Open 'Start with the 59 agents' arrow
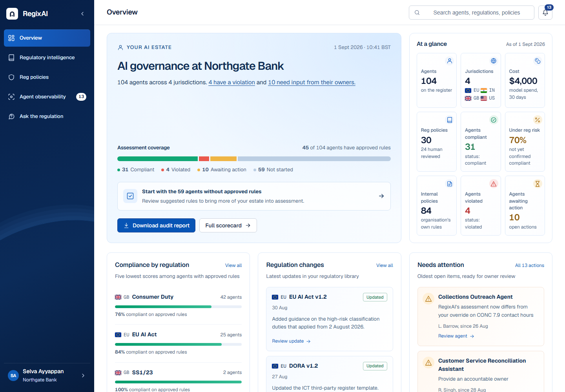Viewport: 565px width, 392px height. pos(381,196)
